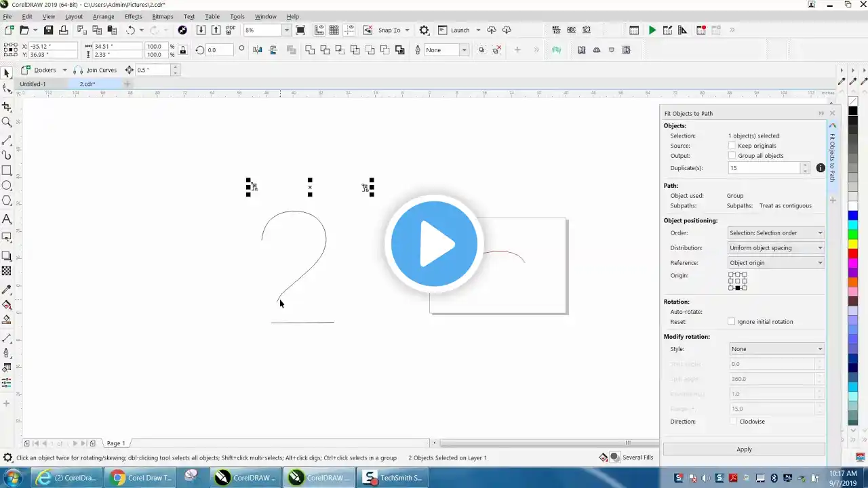Open the Effects menu
Viewport: 868px width, 488px height.
click(x=133, y=16)
